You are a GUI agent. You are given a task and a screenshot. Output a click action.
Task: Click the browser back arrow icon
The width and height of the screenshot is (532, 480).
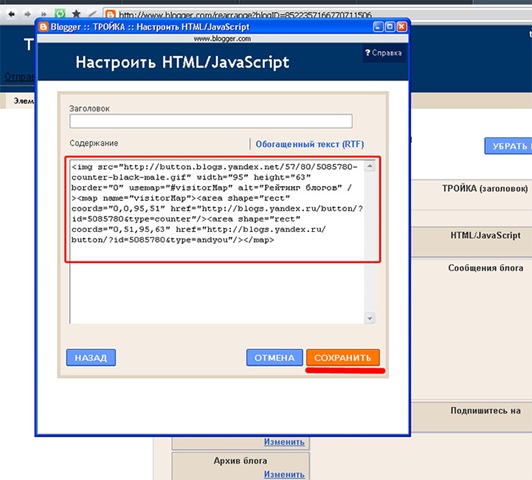[12, 14]
